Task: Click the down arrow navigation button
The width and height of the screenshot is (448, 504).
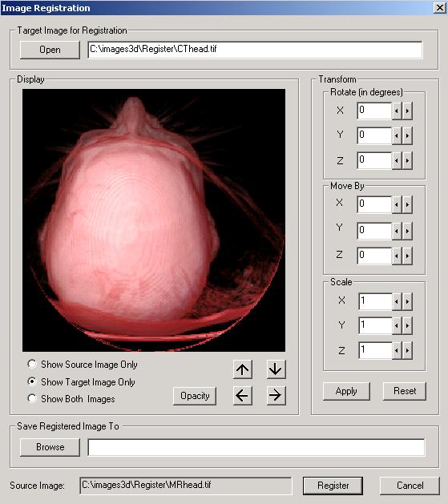Action: click(x=276, y=369)
